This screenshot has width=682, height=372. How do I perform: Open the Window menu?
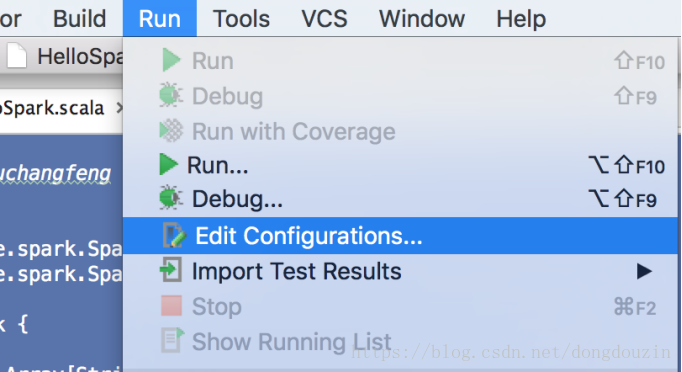[x=422, y=19]
